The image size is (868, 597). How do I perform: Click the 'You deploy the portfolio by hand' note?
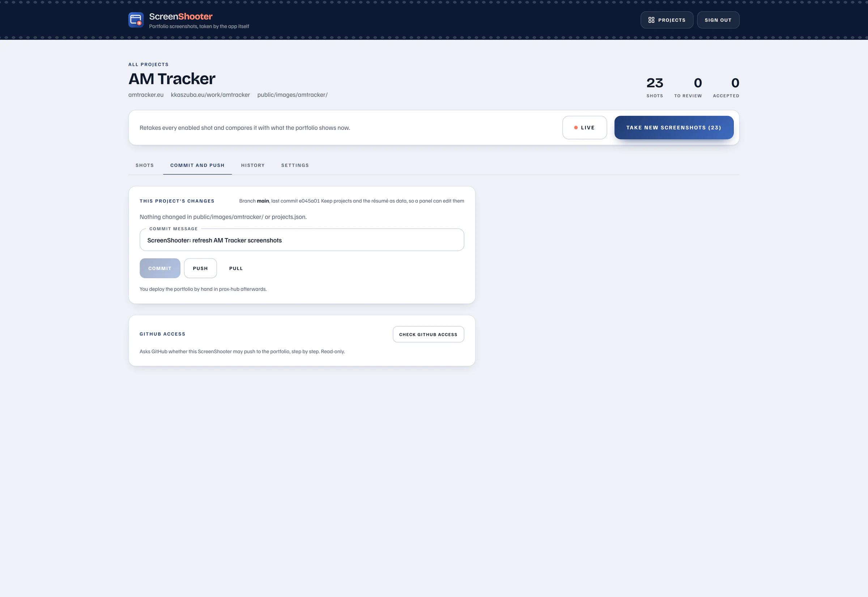click(x=203, y=289)
